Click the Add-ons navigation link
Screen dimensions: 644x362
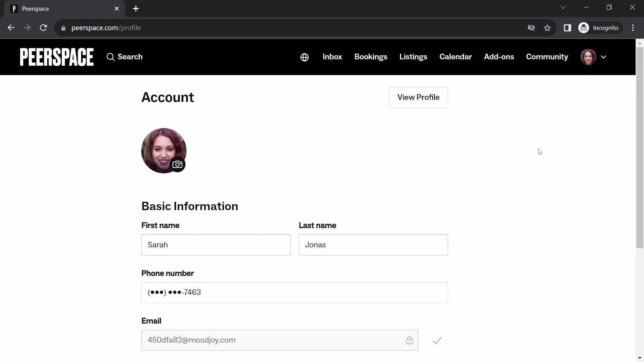click(499, 57)
